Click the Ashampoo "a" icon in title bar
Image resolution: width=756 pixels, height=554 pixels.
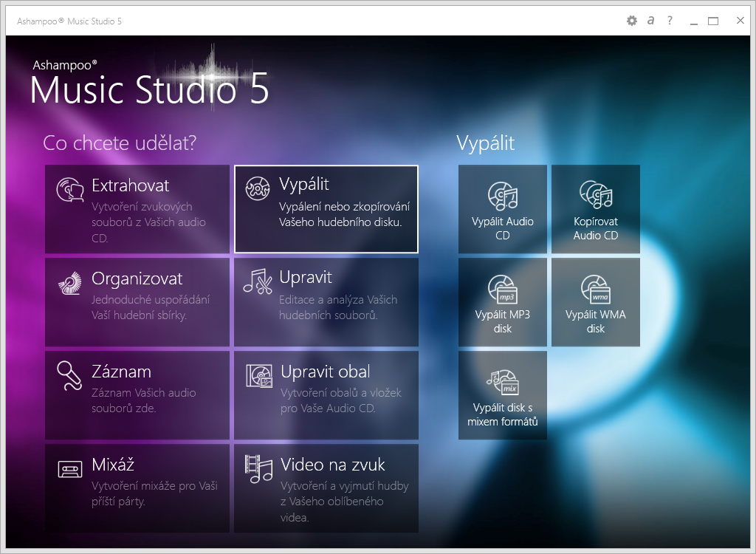(651, 20)
